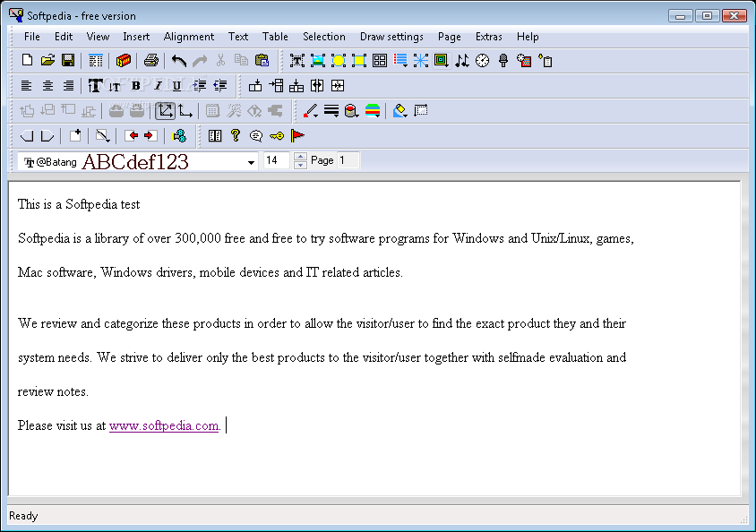The width and height of the screenshot is (756, 532).
Task: Go to previous page with the red left arrow
Action: (x=131, y=136)
